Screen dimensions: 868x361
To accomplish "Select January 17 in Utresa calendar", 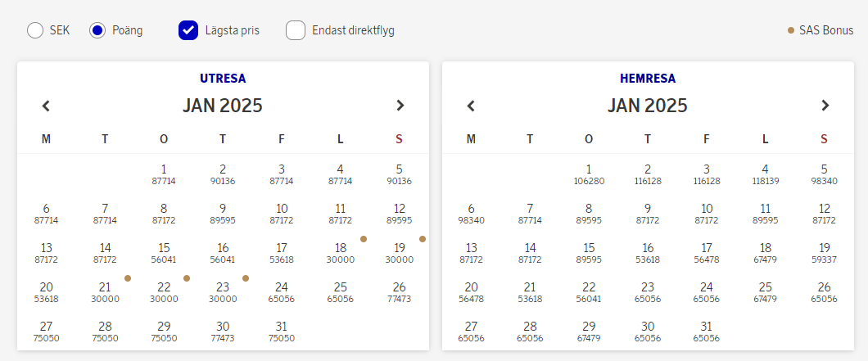I will tap(282, 252).
